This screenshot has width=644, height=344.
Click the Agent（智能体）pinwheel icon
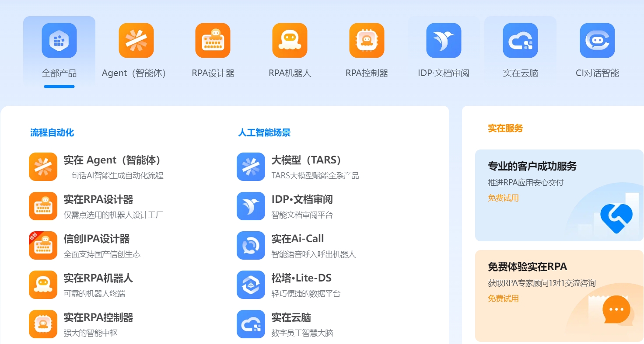(136, 40)
